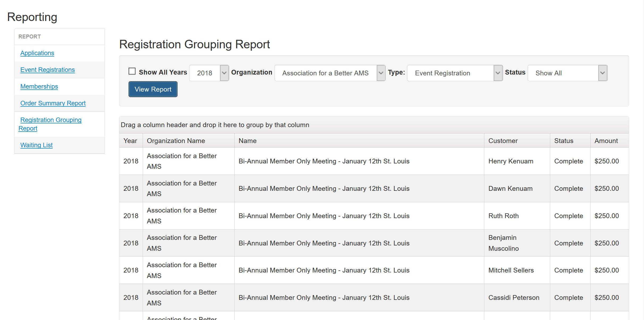Open the Memberships report link
This screenshot has height=320, width=644.
pyautogui.click(x=39, y=87)
